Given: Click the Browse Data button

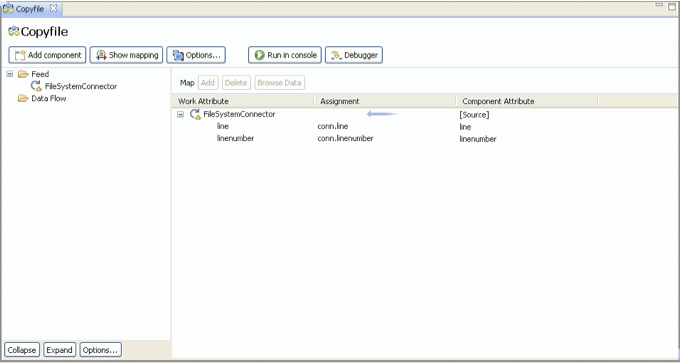Looking at the screenshot, I should tap(279, 83).
